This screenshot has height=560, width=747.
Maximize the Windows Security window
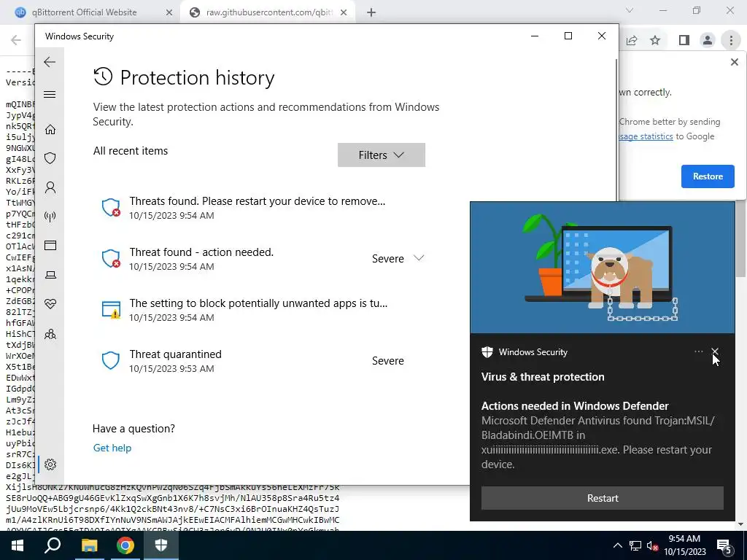tap(568, 36)
